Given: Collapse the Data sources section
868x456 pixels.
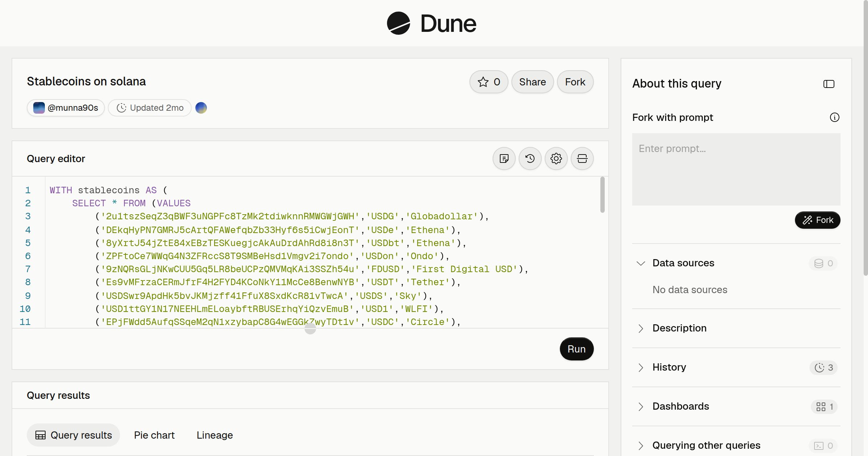Looking at the screenshot, I should coord(641,263).
